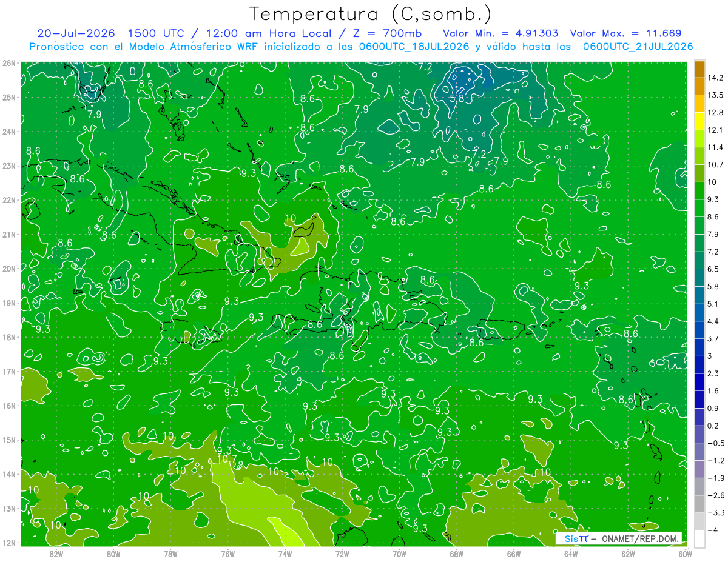The image size is (728, 562).
Task: Click the valid-until time '0600UTC_21JUL2026'
Action: tap(638, 47)
